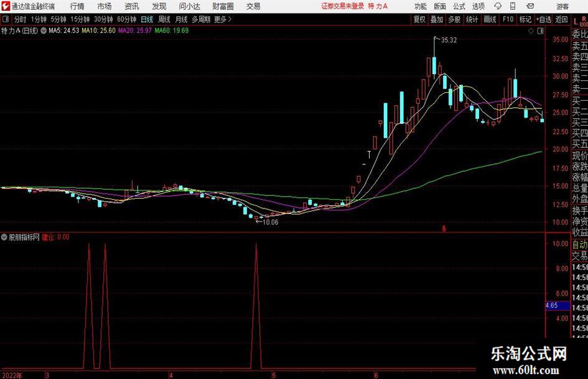This screenshot has width=588, height=379.
Task: Click the 叠加 overlay button
Action: [x=437, y=19]
